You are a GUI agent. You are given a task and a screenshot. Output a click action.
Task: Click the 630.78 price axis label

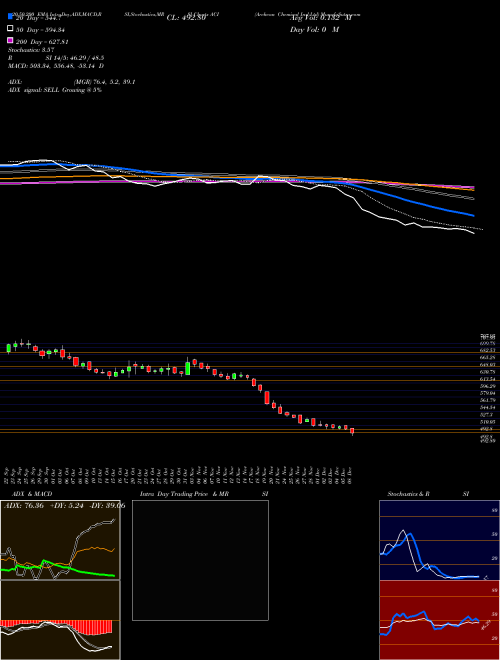[x=487, y=372]
